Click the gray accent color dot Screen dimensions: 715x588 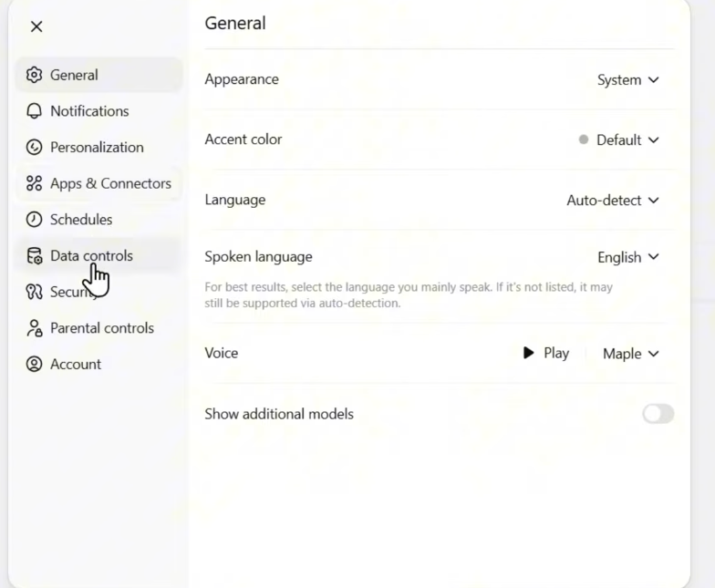click(x=584, y=140)
